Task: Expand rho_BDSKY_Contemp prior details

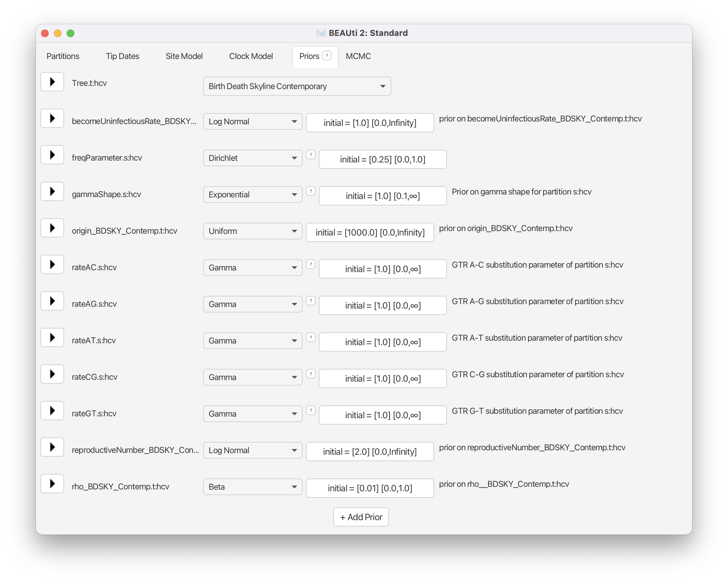Action: [52, 483]
